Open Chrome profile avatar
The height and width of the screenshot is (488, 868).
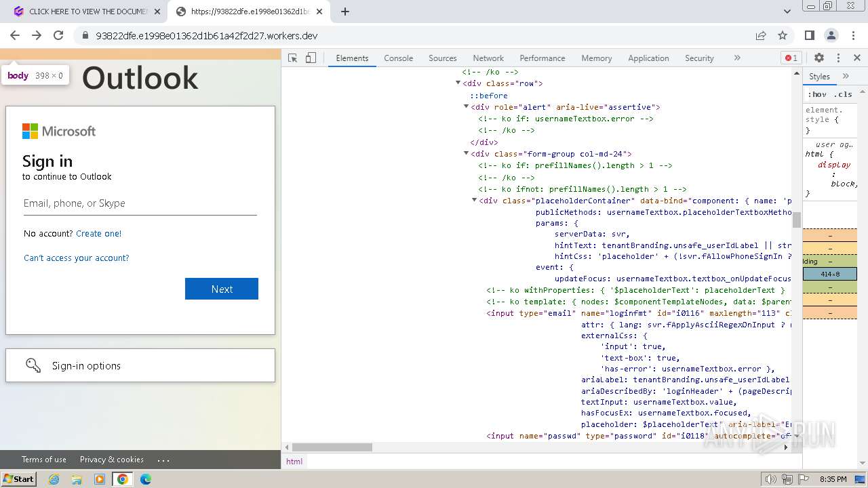coord(831,35)
